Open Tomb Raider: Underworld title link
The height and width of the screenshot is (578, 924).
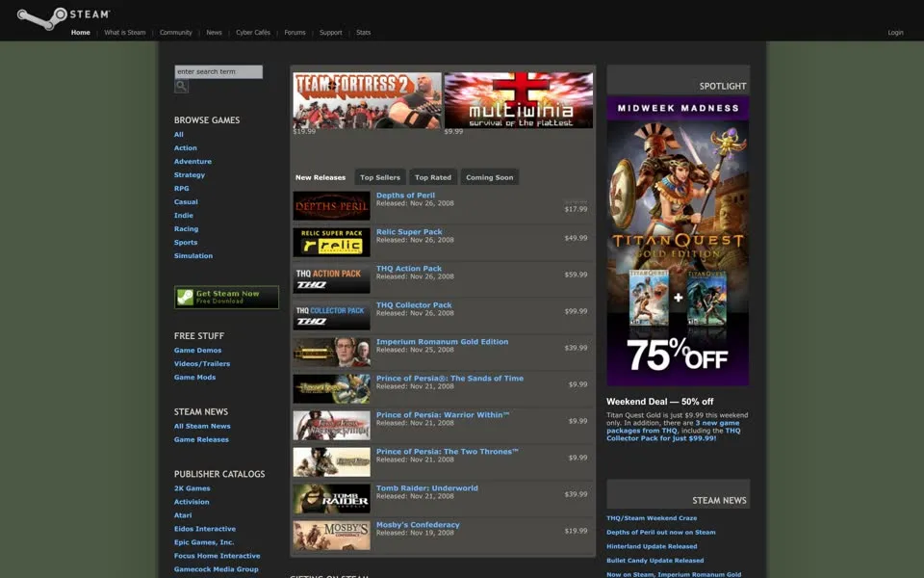click(x=427, y=487)
